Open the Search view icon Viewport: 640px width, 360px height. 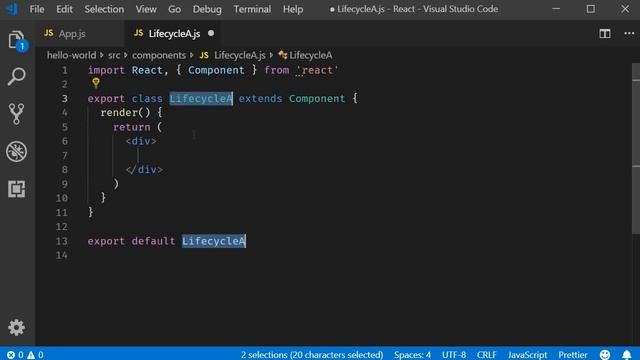tap(16, 76)
